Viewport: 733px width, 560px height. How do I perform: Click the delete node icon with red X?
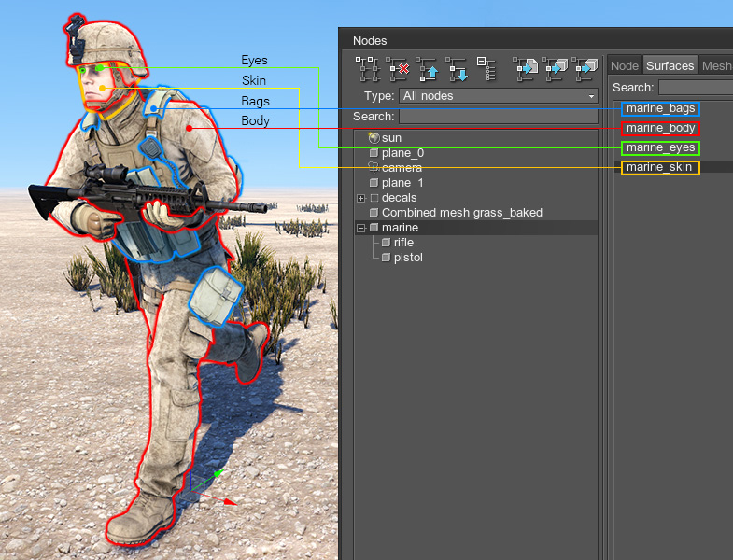[399, 67]
